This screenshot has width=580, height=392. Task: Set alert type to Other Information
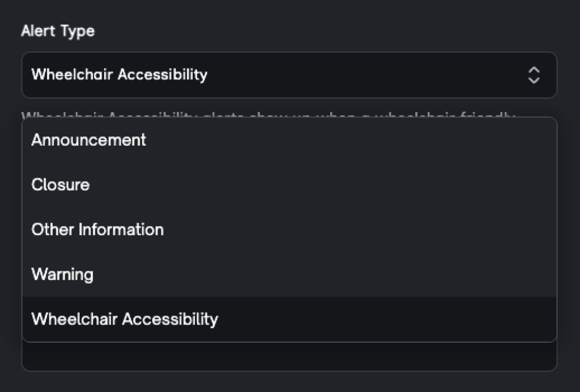(x=97, y=229)
